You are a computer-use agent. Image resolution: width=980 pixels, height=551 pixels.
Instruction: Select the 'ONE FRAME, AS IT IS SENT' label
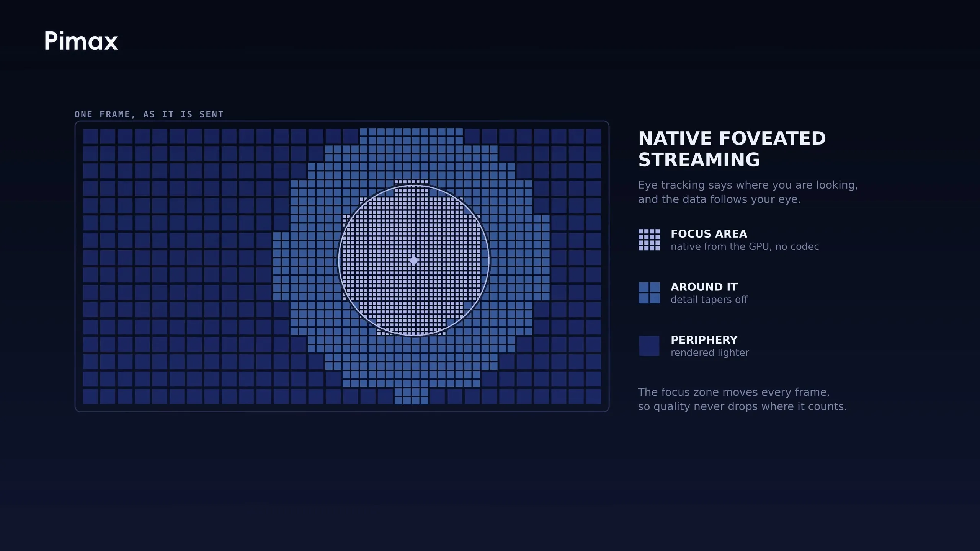pos(149,114)
